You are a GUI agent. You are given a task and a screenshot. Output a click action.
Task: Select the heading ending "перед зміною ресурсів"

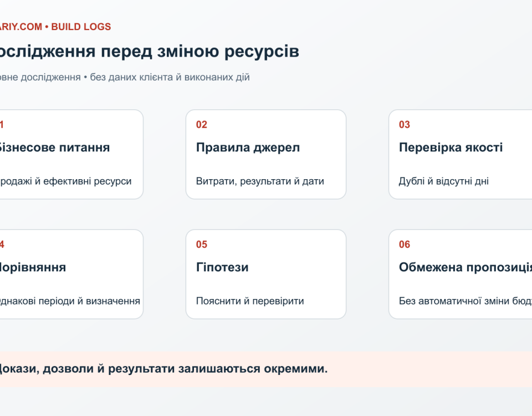(x=149, y=52)
